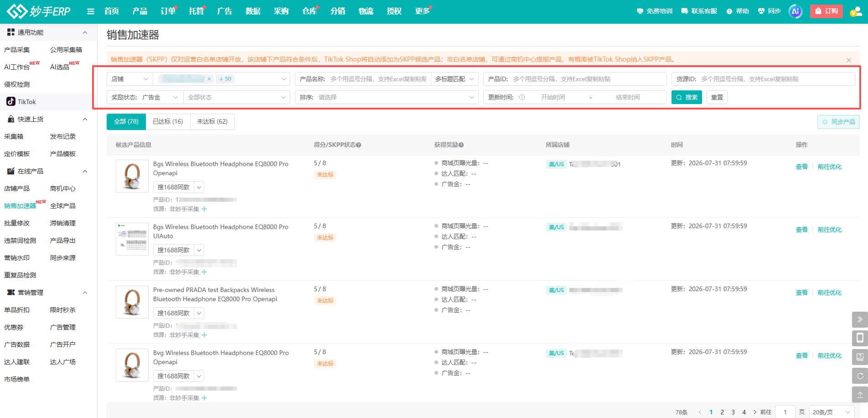Open 销售加速器 in the sidebar

tap(20, 206)
